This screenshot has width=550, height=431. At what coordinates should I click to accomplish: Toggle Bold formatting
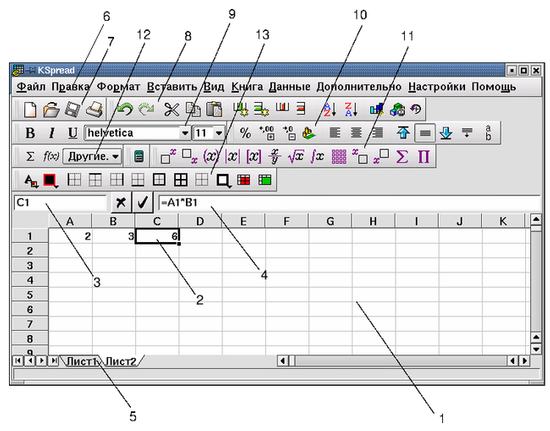coord(30,133)
